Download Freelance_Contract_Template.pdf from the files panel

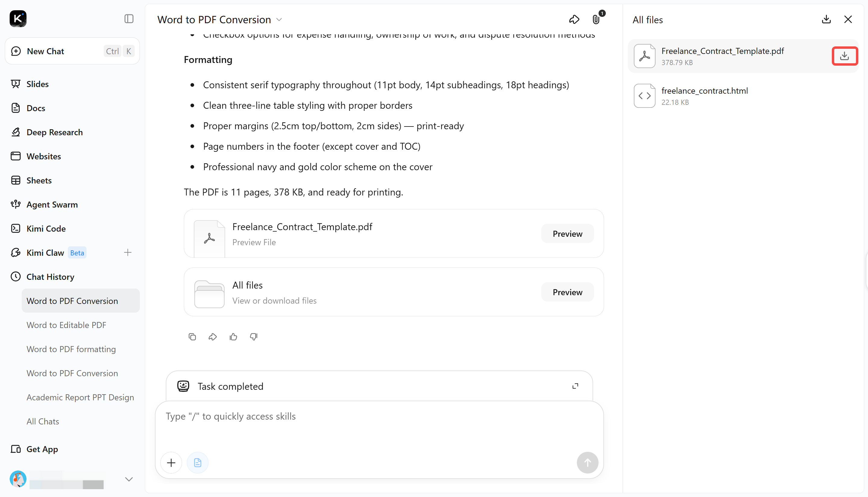point(844,56)
